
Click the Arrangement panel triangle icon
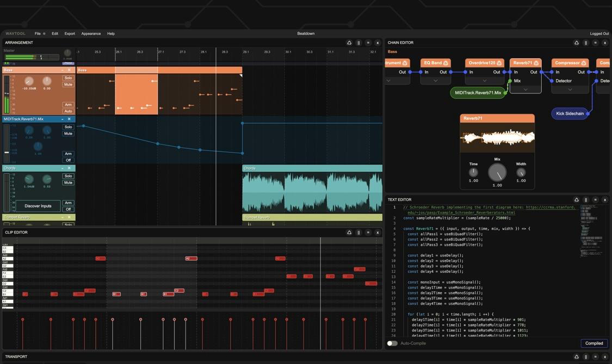pyautogui.click(x=349, y=42)
